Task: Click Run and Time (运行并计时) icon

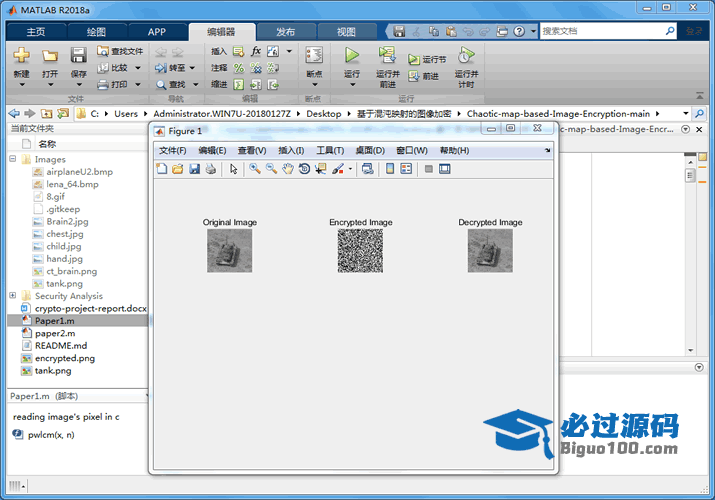Action: [x=466, y=56]
